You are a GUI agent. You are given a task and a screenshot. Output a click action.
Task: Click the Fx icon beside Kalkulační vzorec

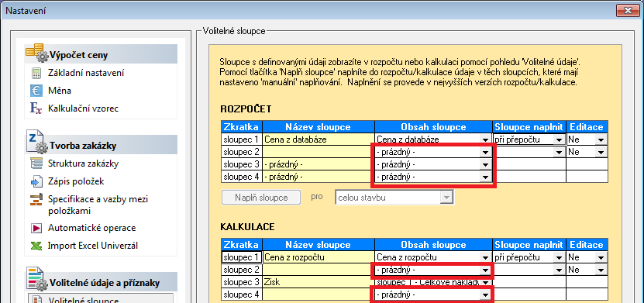[x=36, y=108]
